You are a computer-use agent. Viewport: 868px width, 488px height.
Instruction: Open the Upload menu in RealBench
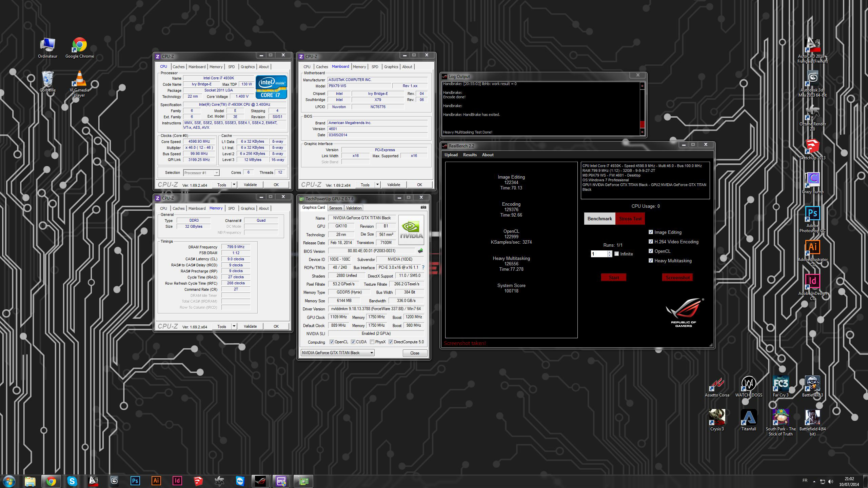click(451, 155)
